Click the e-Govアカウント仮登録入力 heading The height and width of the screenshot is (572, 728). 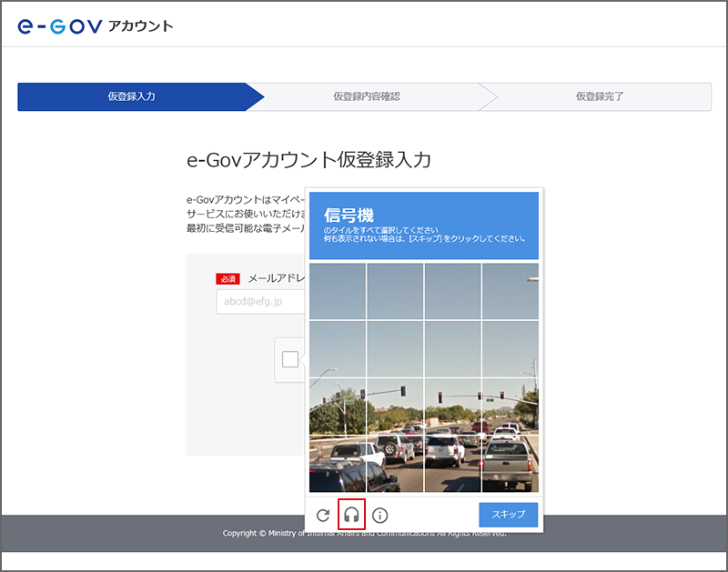308,160
